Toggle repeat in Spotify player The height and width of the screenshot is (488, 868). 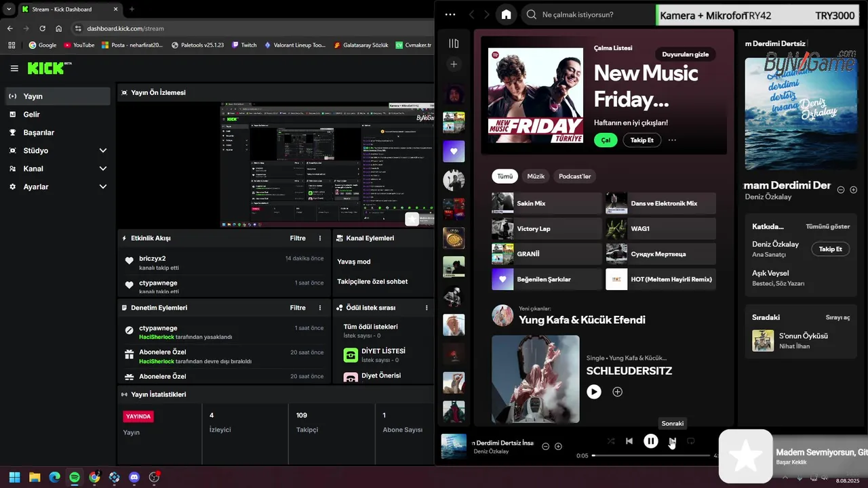coord(690,441)
